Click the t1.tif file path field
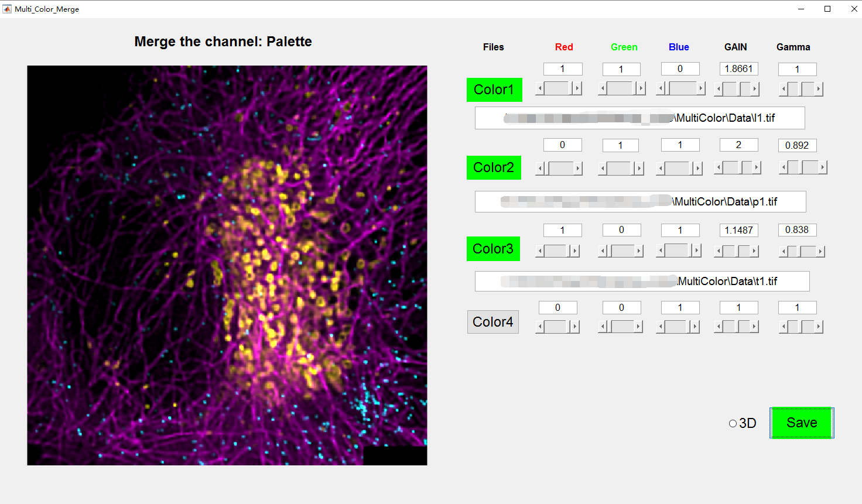This screenshot has height=504, width=862. pyautogui.click(x=642, y=281)
